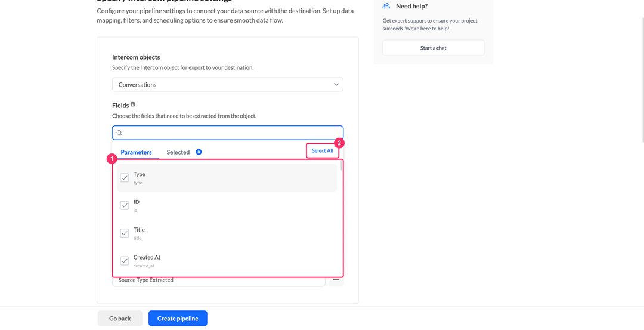
Task: Click the 'Title' field label
Action: (139, 230)
